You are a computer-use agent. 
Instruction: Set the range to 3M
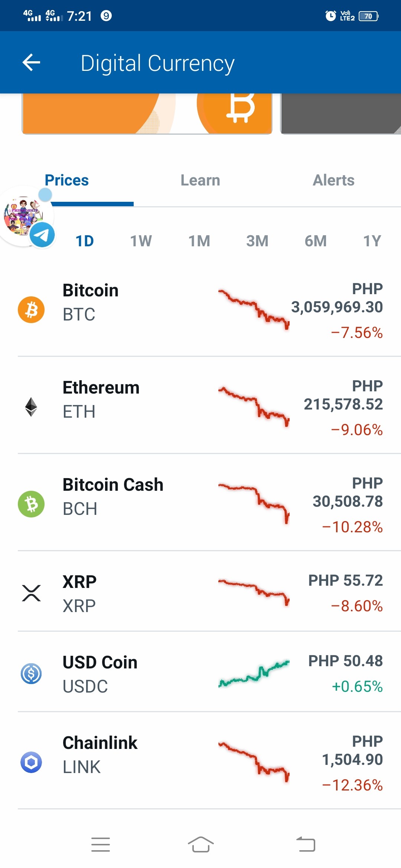click(x=257, y=241)
